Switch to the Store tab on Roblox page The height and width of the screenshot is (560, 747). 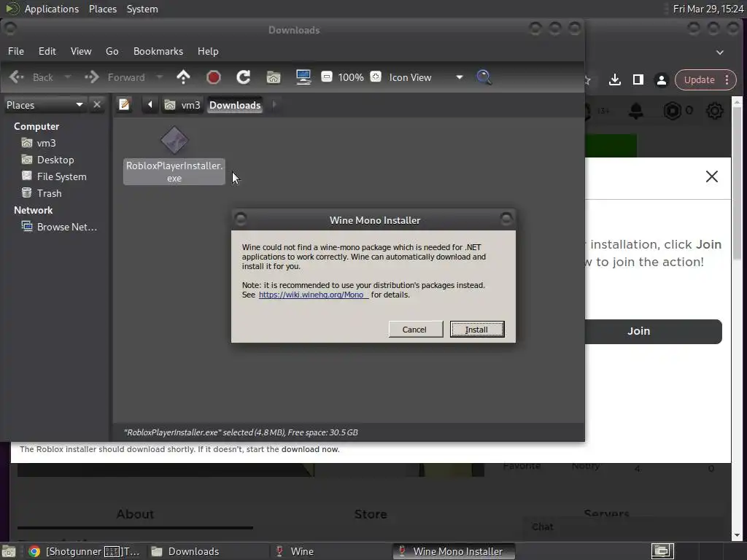coord(370,515)
